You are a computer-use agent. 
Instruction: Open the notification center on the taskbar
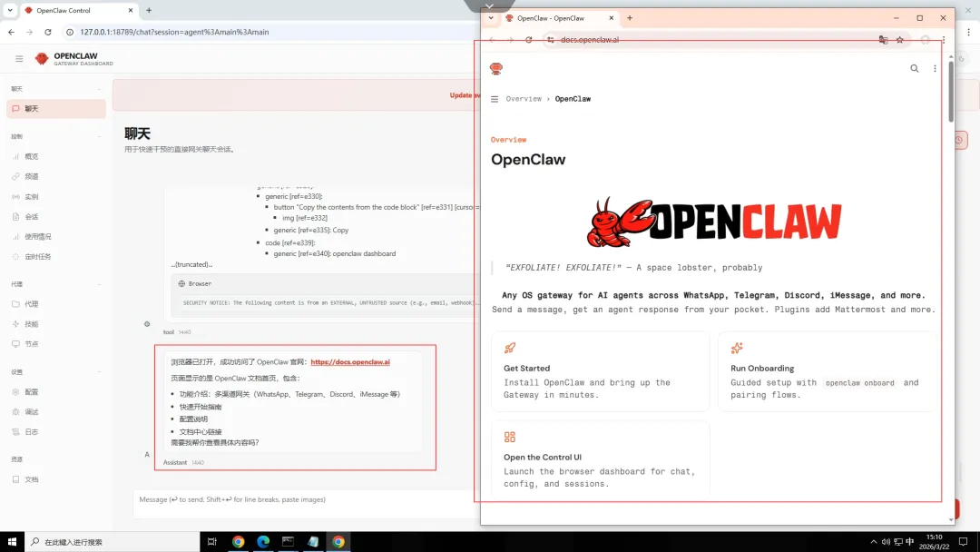[963, 542]
